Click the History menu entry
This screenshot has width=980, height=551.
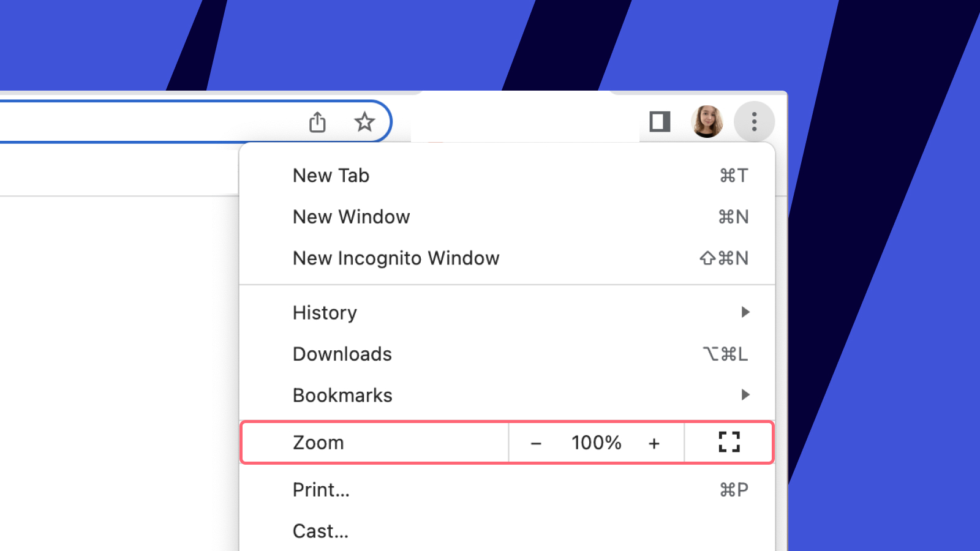click(x=325, y=312)
